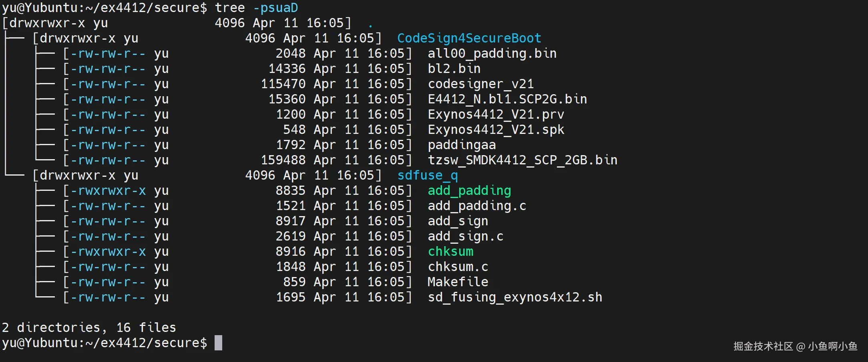Screen dimensions: 868x362
Task: Click the Exynos4412_V21.spk file
Action: tap(496, 130)
